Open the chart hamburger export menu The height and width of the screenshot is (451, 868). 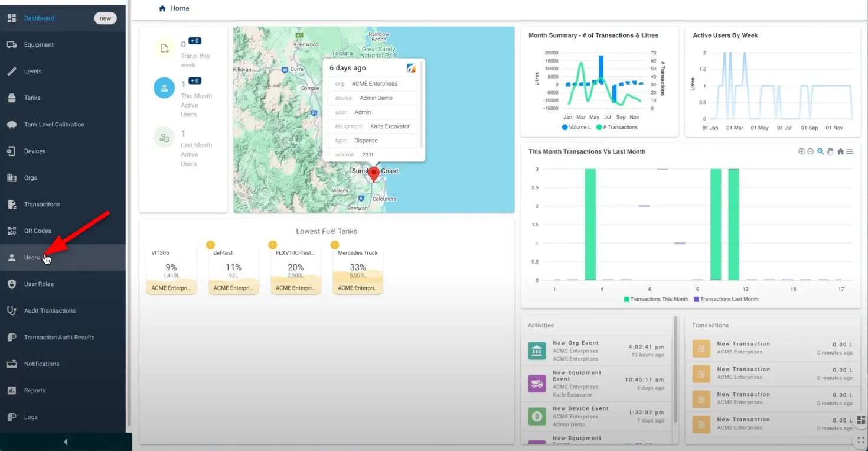850,152
